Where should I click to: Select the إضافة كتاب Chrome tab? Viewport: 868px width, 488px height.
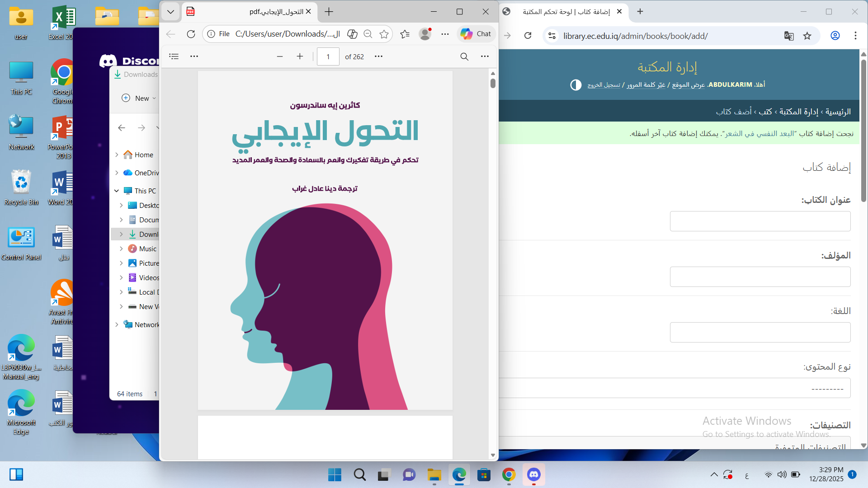[563, 12]
